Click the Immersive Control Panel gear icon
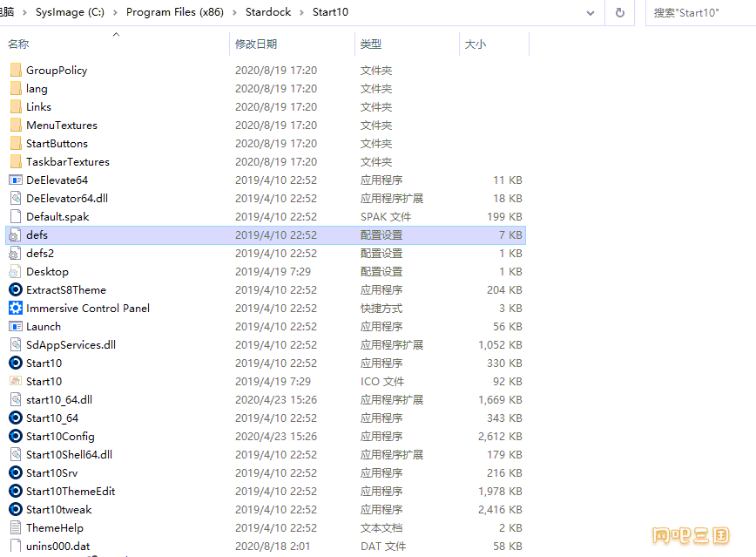This screenshot has height=557, width=756. coord(16,308)
